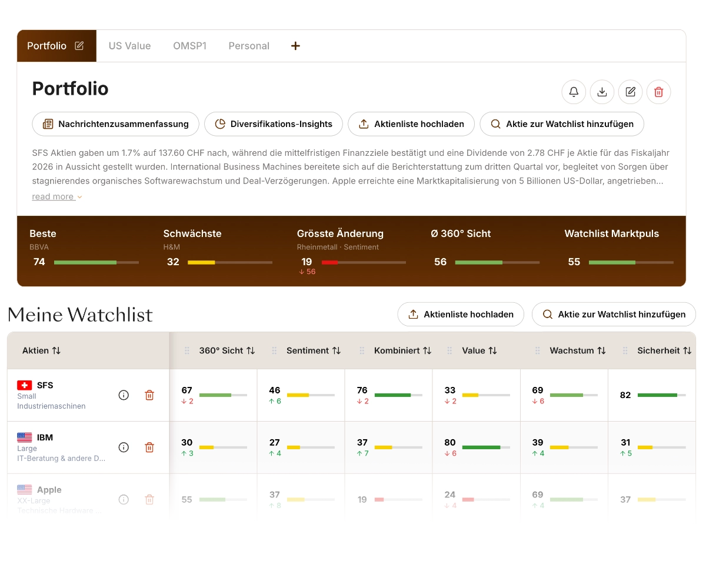Click Aktie zur Watchlist hinzufügen in Portfolio card

point(562,124)
